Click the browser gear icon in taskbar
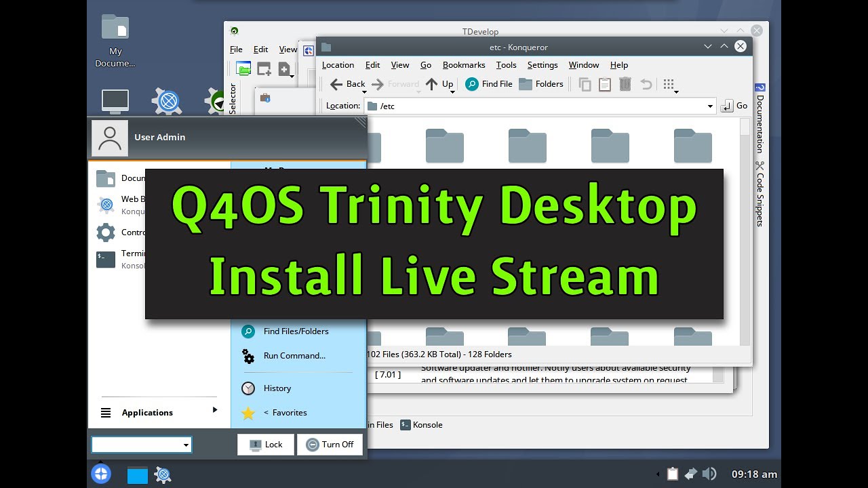This screenshot has width=868, height=488. [x=163, y=474]
